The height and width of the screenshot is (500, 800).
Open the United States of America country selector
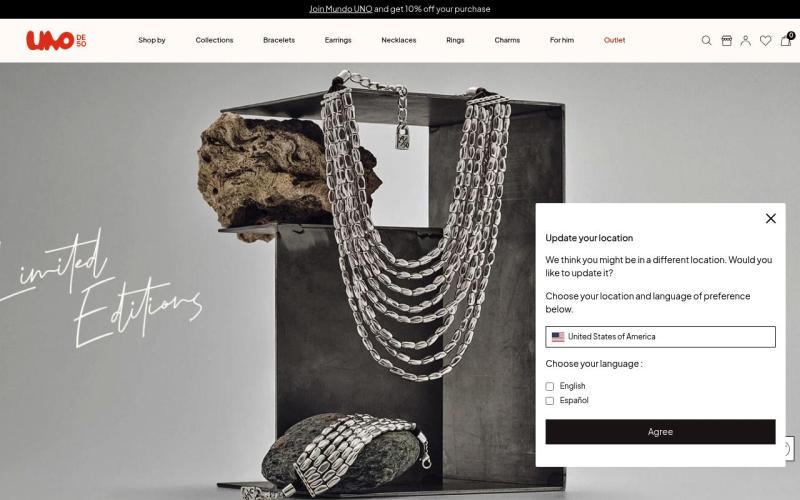click(x=660, y=337)
